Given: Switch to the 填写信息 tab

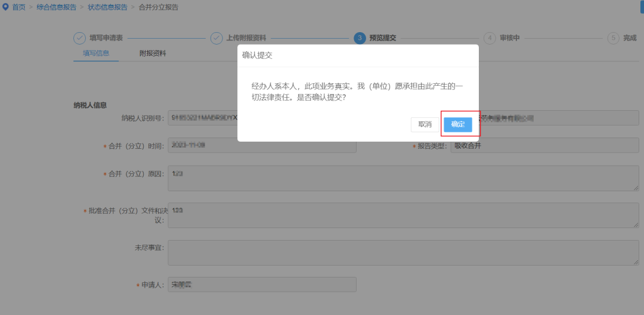Looking at the screenshot, I should (96, 53).
